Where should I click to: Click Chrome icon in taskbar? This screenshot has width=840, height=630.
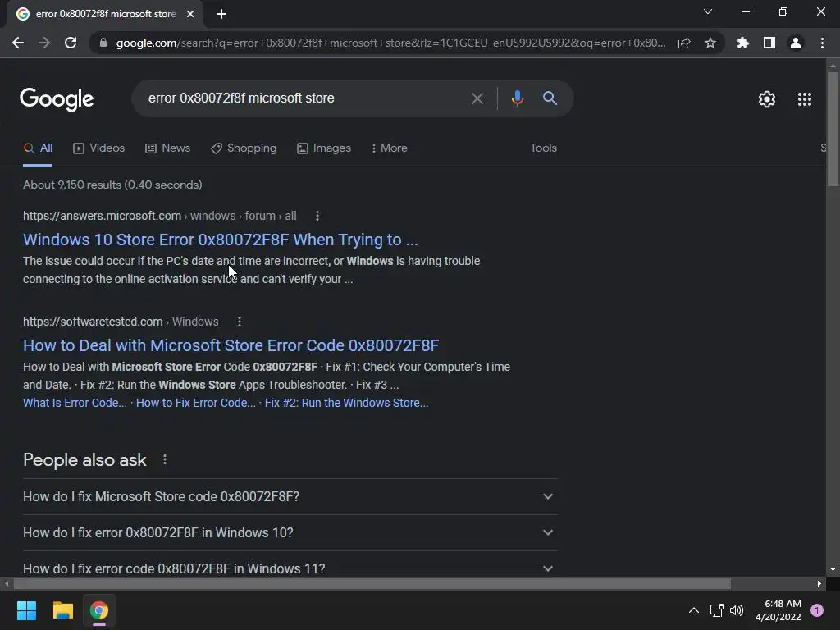(99, 610)
